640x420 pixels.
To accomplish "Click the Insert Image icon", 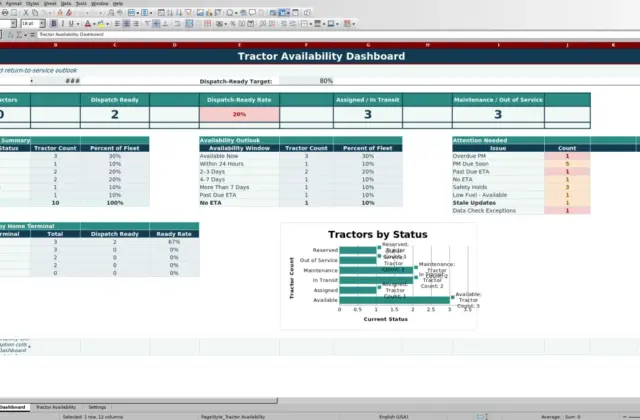I will tap(200, 13).
